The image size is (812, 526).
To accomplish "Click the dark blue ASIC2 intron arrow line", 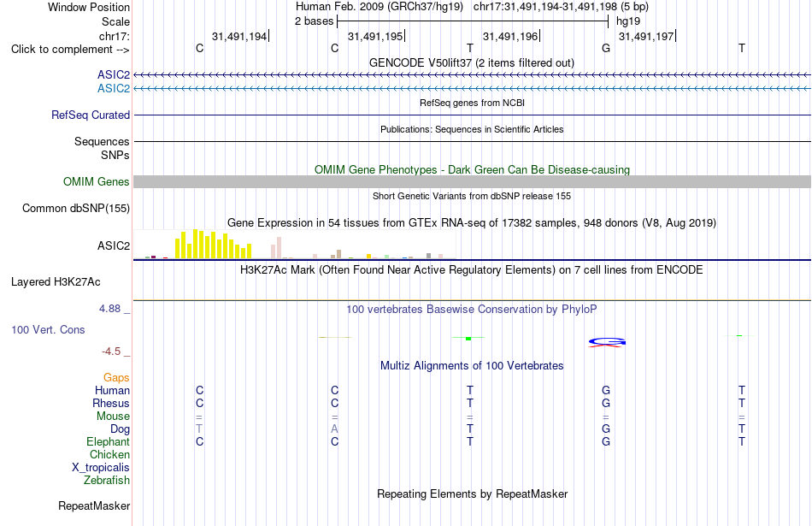I will pos(472,75).
